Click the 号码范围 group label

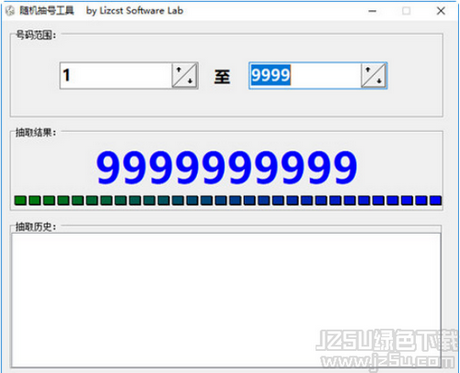(36, 35)
